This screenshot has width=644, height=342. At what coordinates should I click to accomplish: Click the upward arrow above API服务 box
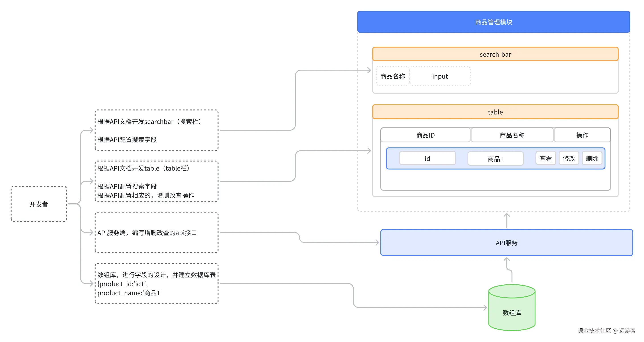pyautogui.click(x=507, y=220)
